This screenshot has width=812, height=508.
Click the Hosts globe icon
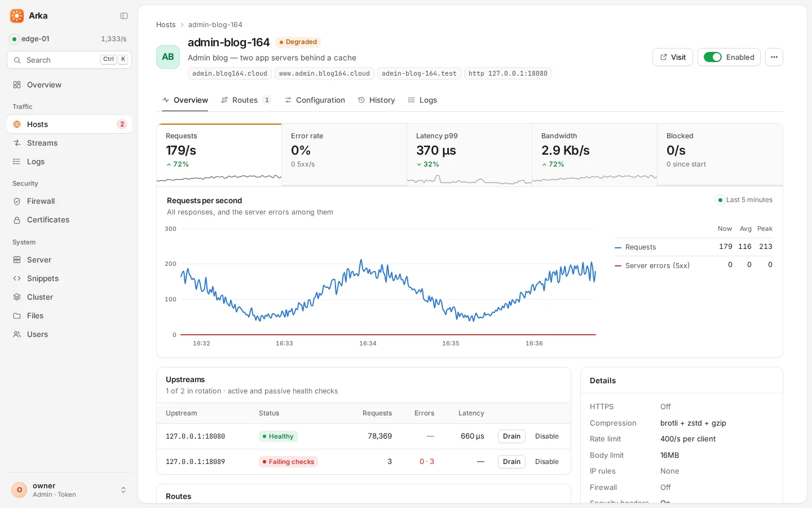click(x=17, y=124)
